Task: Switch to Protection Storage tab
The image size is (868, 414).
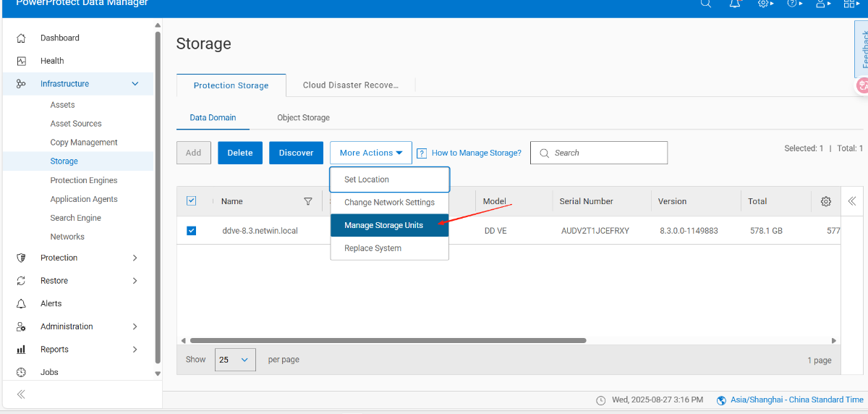Action: tap(231, 85)
